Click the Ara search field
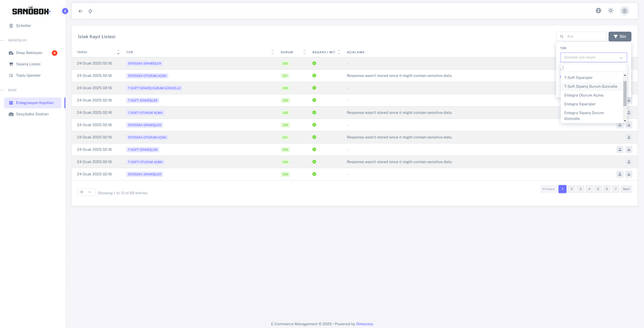 (x=584, y=36)
